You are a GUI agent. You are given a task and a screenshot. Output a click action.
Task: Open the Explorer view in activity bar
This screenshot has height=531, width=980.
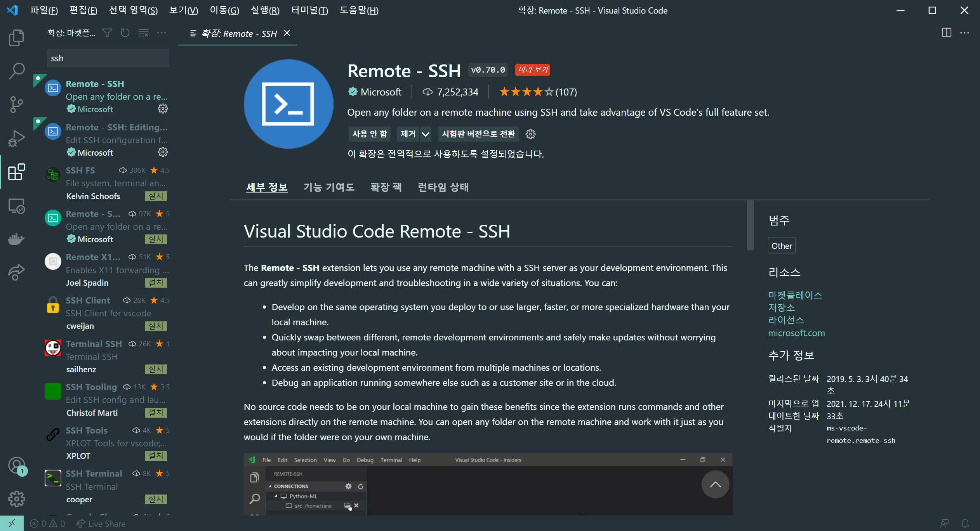[x=16, y=38]
